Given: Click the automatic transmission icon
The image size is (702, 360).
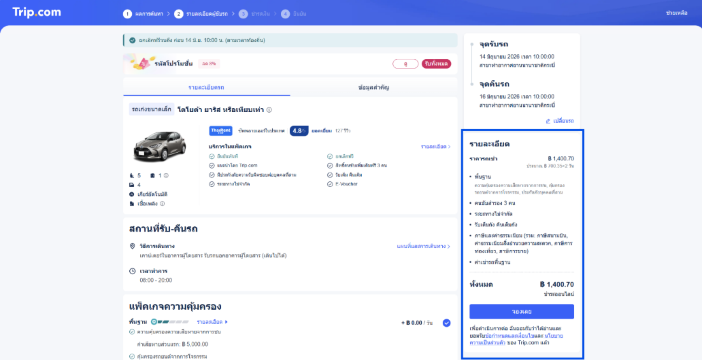Looking at the screenshot, I should [x=132, y=194].
